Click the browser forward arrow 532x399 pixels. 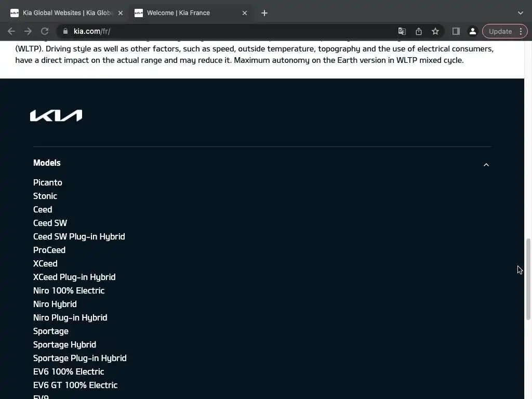[28, 31]
